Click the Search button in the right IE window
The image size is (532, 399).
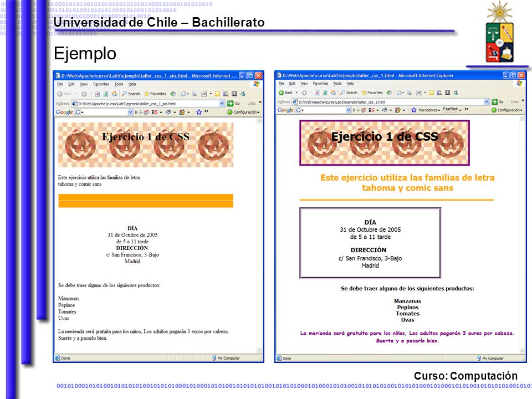(349, 93)
